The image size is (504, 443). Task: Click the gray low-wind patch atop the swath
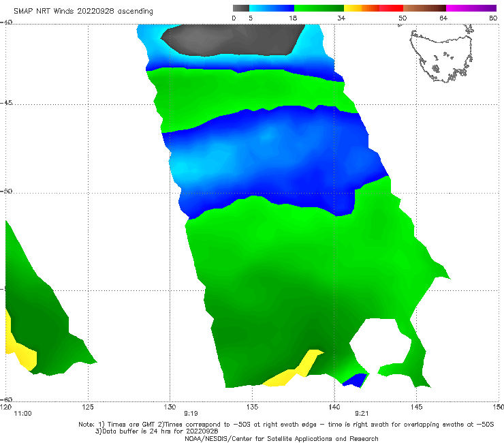(233, 40)
